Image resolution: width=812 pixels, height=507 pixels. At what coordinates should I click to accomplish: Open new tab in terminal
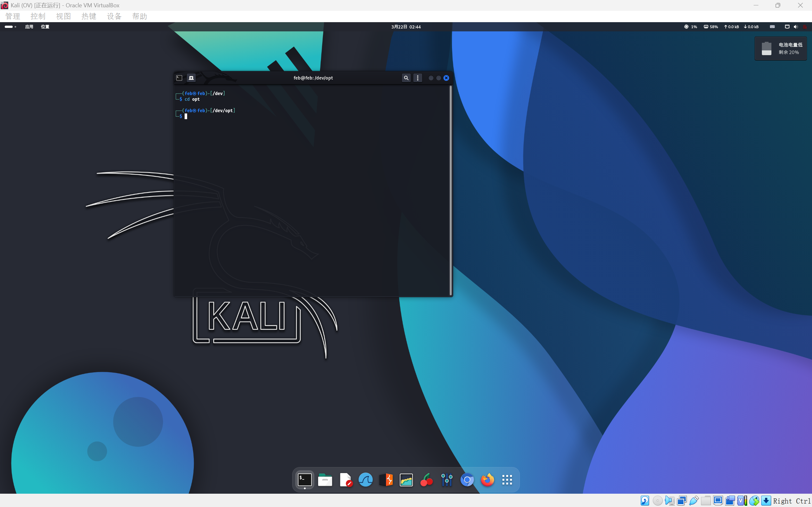coord(191,78)
